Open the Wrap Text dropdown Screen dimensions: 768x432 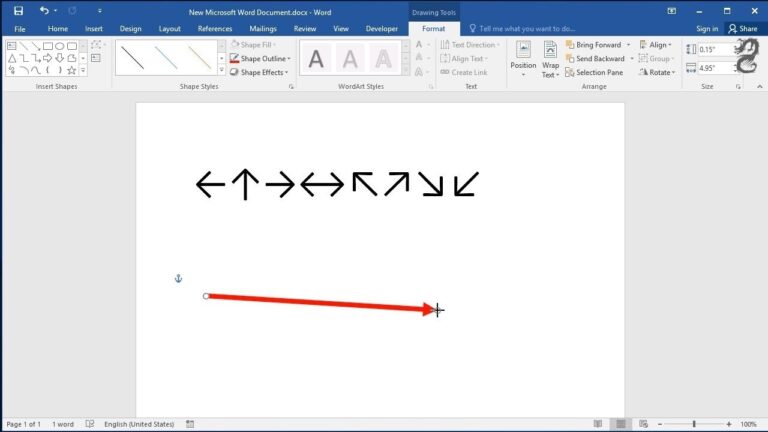pyautogui.click(x=550, y=59)
